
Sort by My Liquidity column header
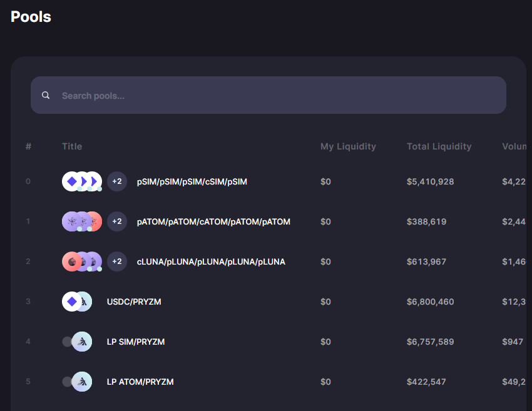[x=348, y=146]
